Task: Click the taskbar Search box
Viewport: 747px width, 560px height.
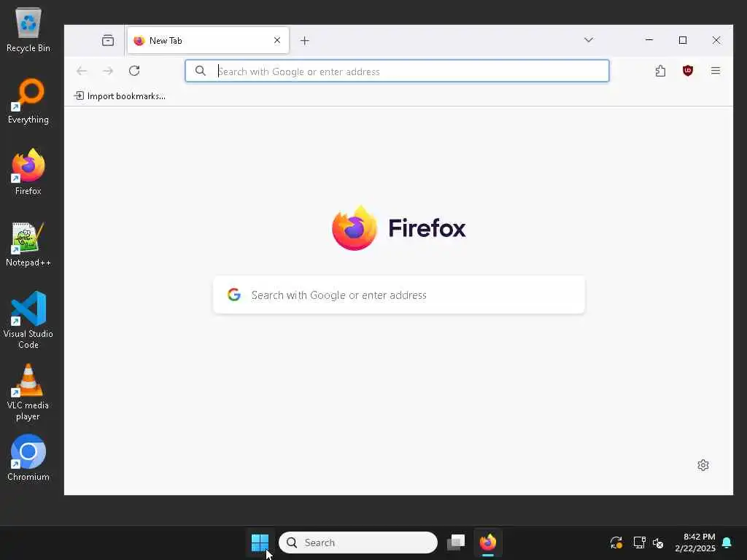Action: [x=357, y=542]
